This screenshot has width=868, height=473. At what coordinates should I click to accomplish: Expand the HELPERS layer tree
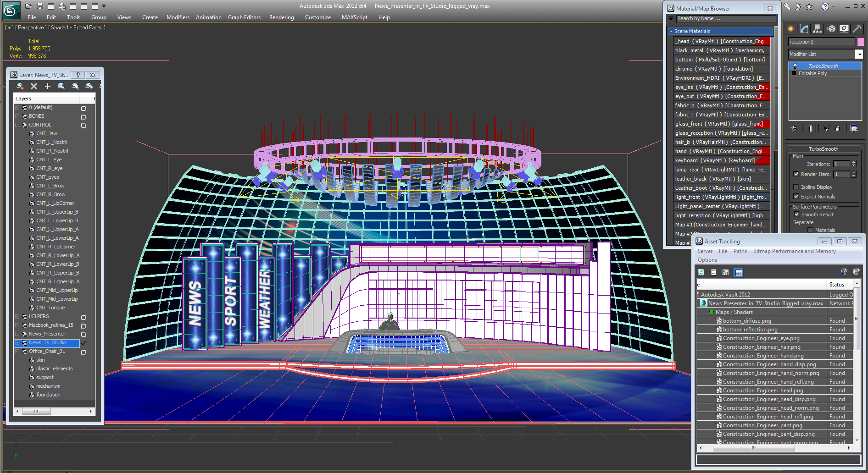(x=17, y=316)
